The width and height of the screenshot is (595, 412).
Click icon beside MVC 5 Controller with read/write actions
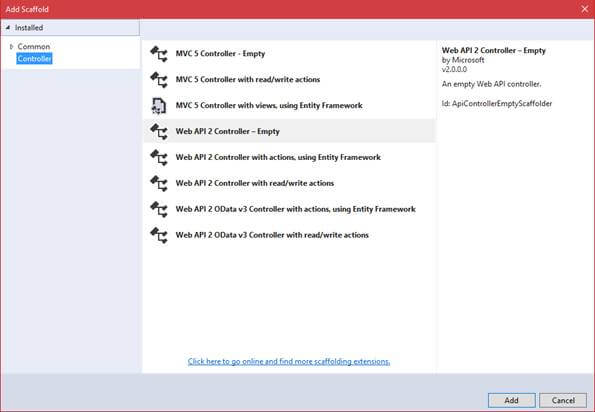(x=159, y=80)
